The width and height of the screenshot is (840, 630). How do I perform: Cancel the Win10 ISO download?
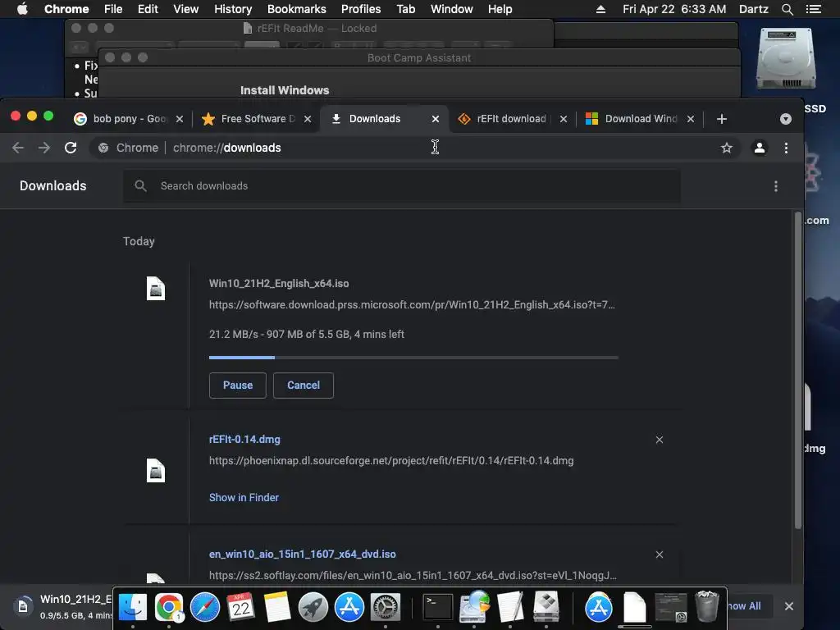304,386
